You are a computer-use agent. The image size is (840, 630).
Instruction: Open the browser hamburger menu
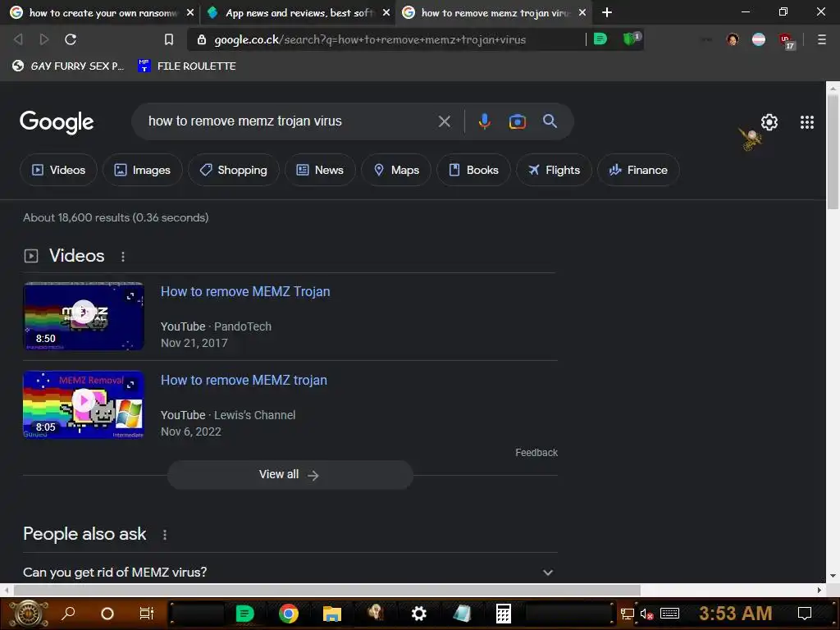[821, 39]
